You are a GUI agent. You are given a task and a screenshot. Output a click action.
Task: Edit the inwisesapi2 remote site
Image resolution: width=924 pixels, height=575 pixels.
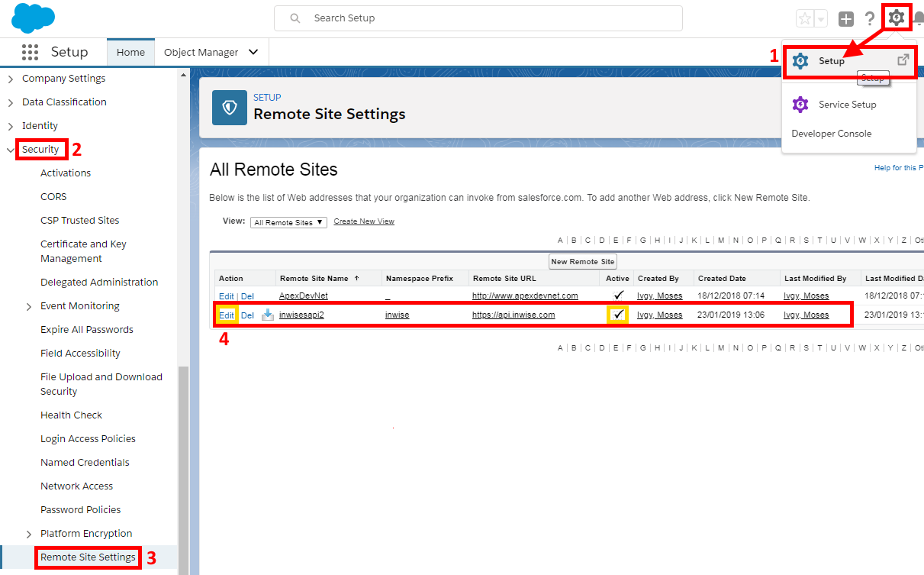[x=227, y=315]
